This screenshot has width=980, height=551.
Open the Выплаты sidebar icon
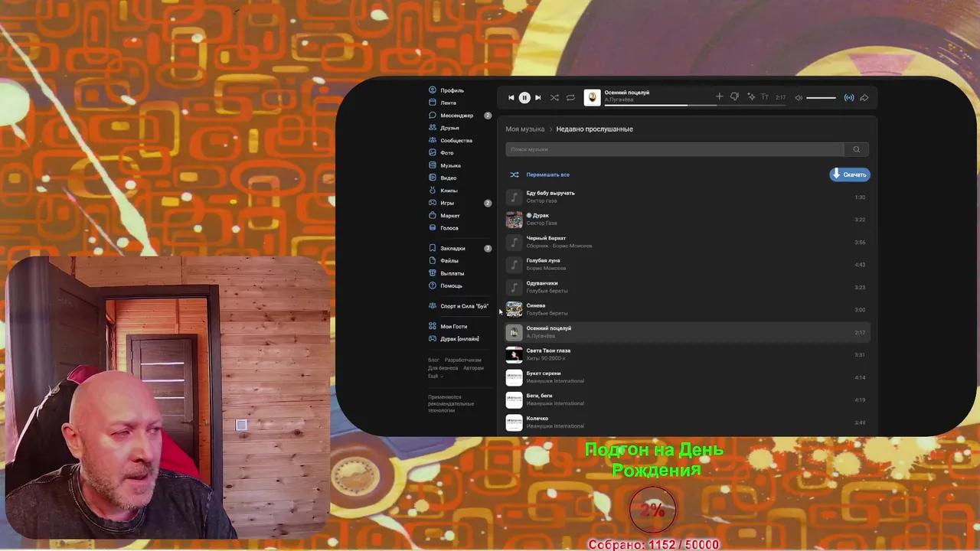pyautogui.click(x=433, y=273)
